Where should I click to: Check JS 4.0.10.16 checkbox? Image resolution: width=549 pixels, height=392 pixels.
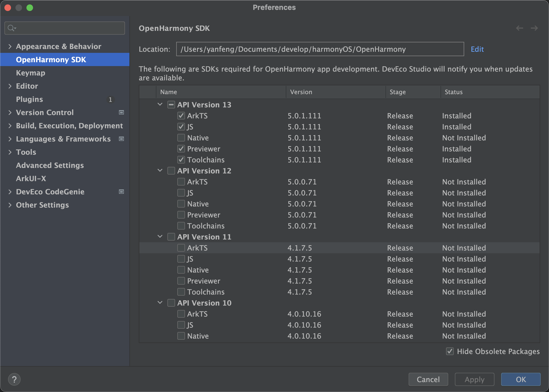pyautogui.click(x=181, y=325)
